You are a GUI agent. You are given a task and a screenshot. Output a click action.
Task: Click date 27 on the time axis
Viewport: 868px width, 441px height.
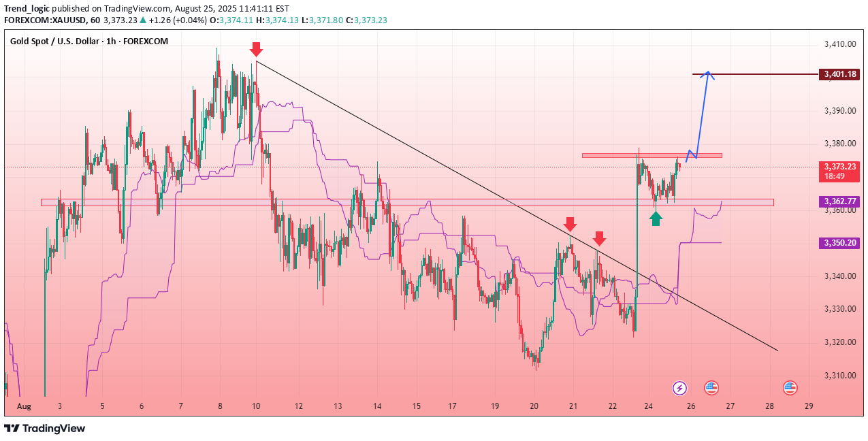730,406
